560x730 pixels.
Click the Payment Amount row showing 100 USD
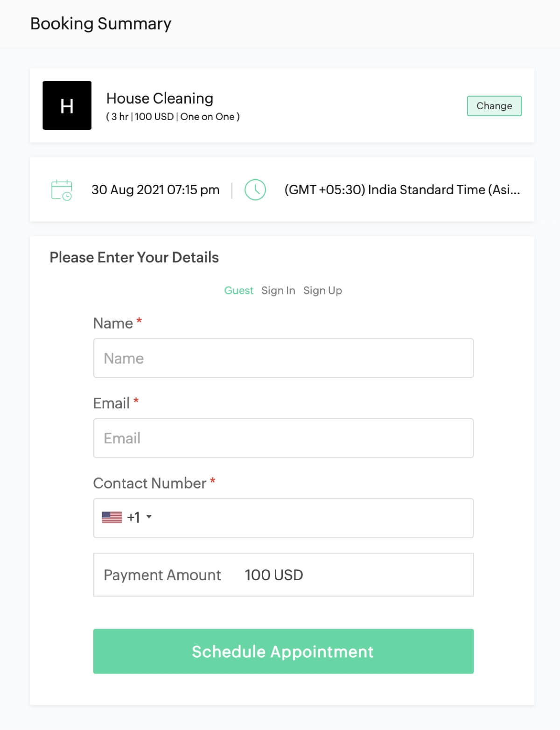(283, 575)
